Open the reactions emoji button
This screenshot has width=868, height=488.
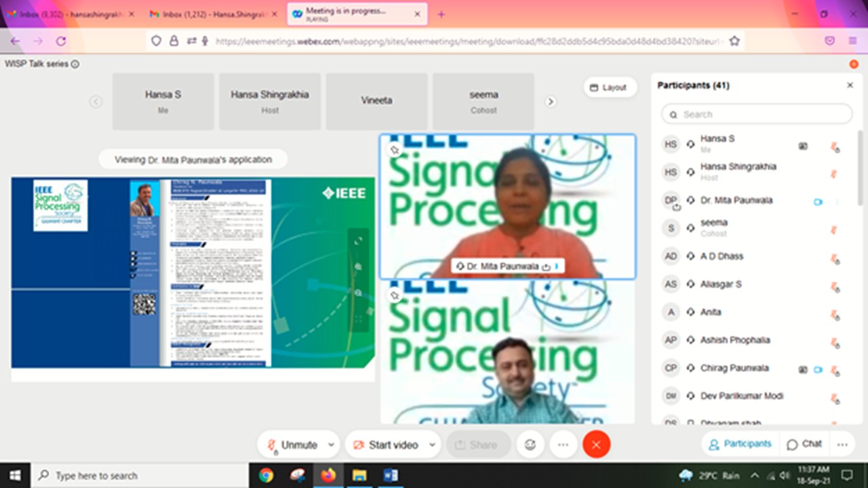530,445
